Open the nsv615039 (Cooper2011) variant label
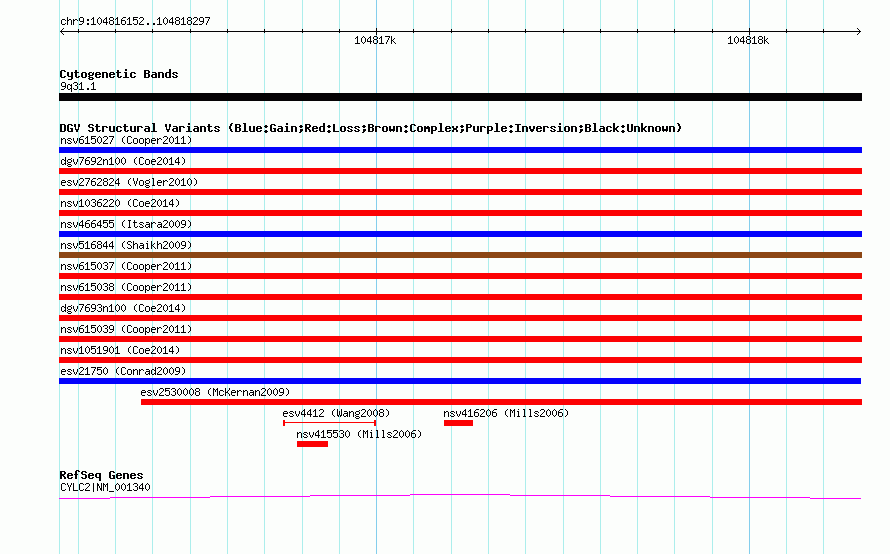The image size is (890, 554). coord(126,329)
